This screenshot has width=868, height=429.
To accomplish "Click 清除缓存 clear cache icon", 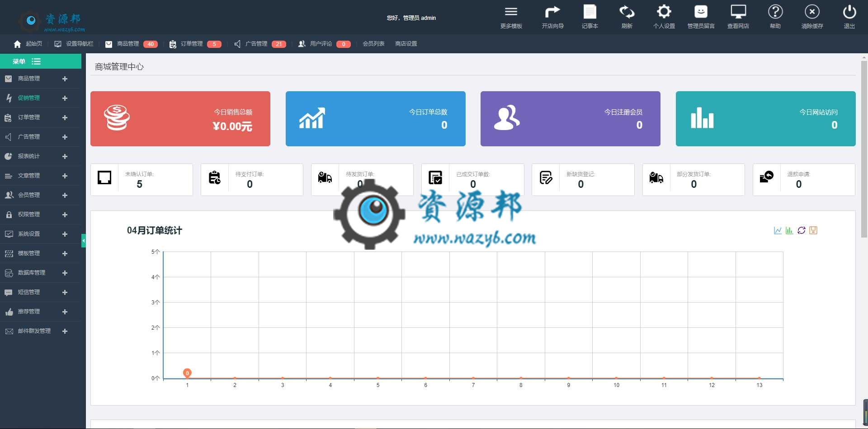I will point(812,12).
